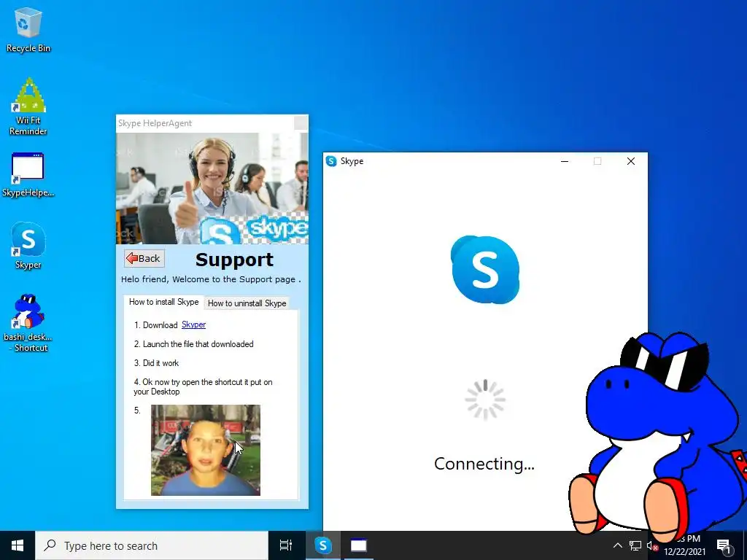Click the Connecting... status text
This screenshot has height=560, width=747.
[484, 463]
